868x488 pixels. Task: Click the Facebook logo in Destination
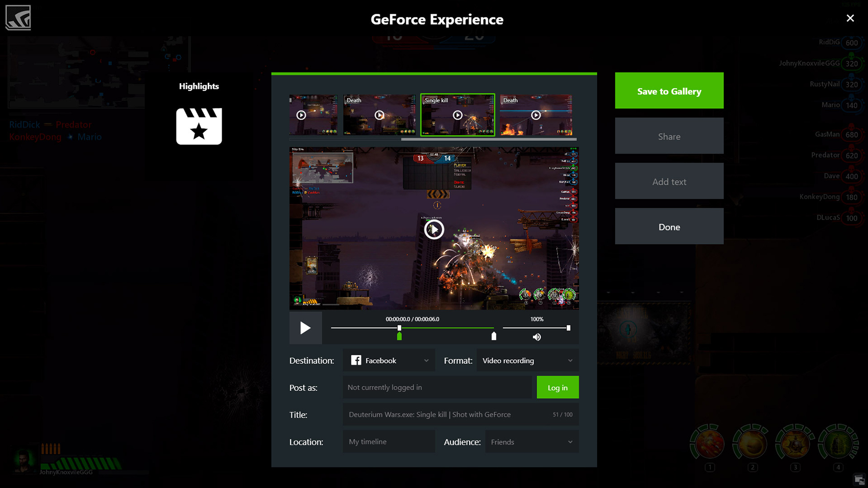click(x=356, y=360)
